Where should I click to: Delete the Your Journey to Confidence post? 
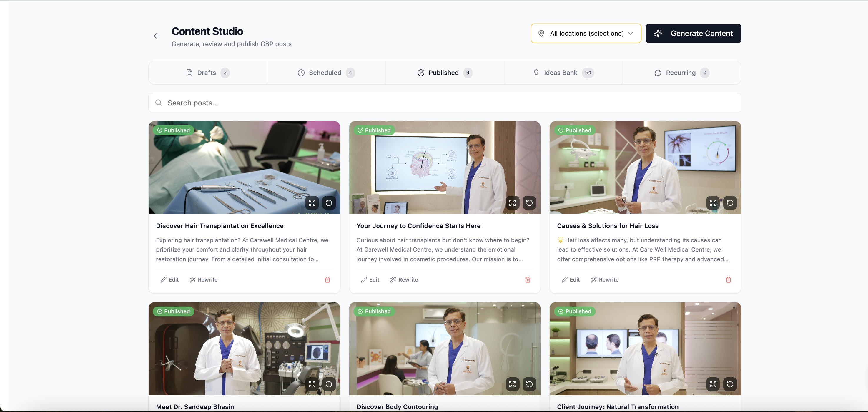[528, 280]
